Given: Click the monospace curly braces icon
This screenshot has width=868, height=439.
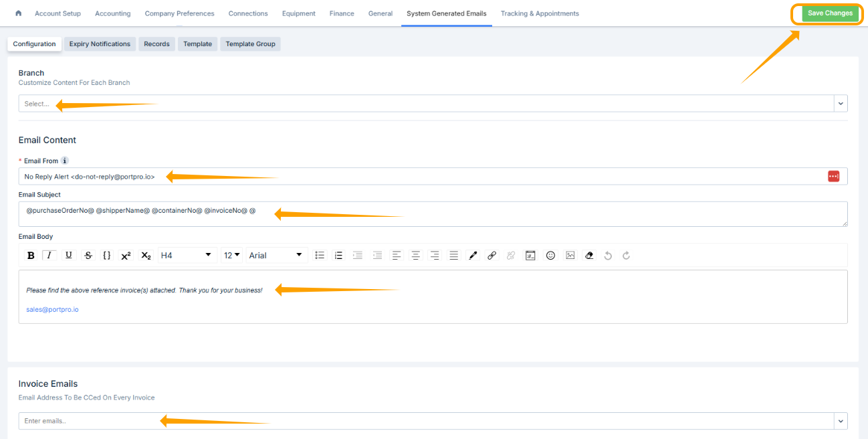Looking at the screenshot, I should [107, 256].
